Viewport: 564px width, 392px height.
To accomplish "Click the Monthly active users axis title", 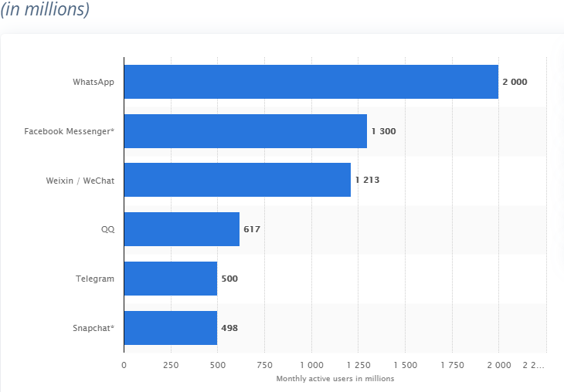I will pos(335,379).
